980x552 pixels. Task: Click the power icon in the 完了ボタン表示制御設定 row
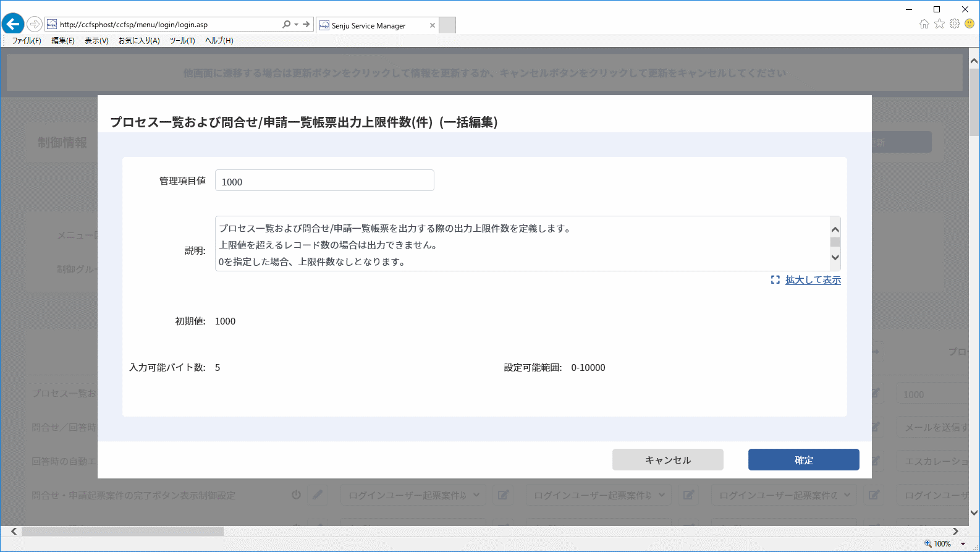[x=296, y=495]
